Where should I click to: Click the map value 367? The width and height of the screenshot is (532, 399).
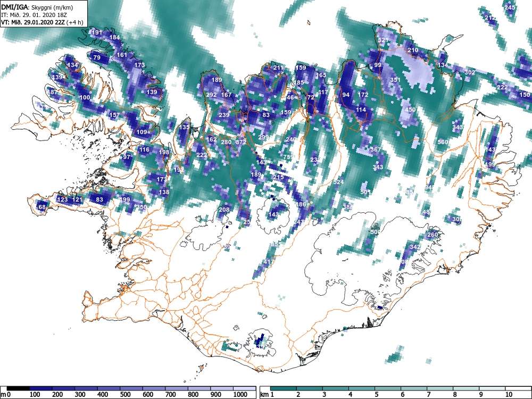[x=375, y=149]
